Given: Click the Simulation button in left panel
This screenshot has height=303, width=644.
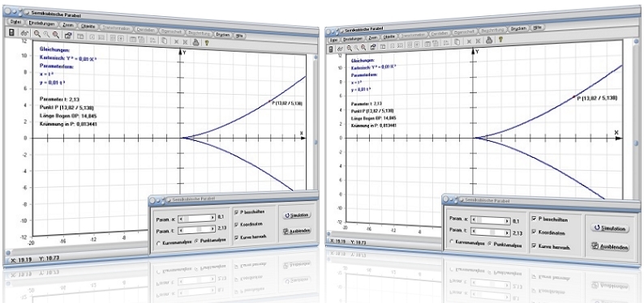Looking at the screenshot, I should click(x=297, y=215).
